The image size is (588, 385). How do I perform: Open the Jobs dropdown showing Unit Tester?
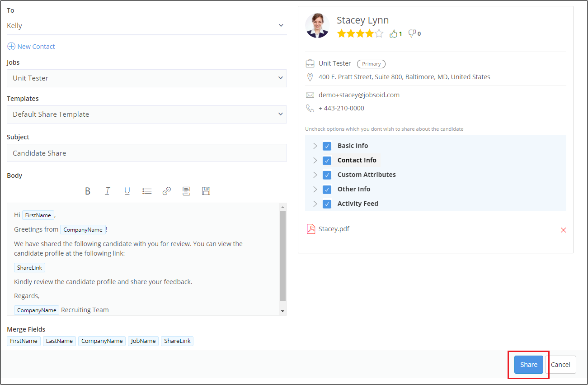point(146,78)
